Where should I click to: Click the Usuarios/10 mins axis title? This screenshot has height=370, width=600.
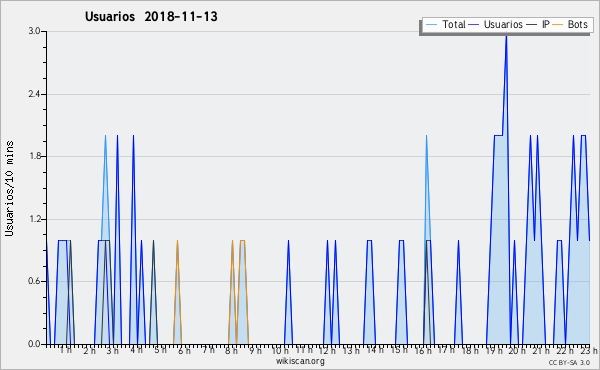point(9,189)
